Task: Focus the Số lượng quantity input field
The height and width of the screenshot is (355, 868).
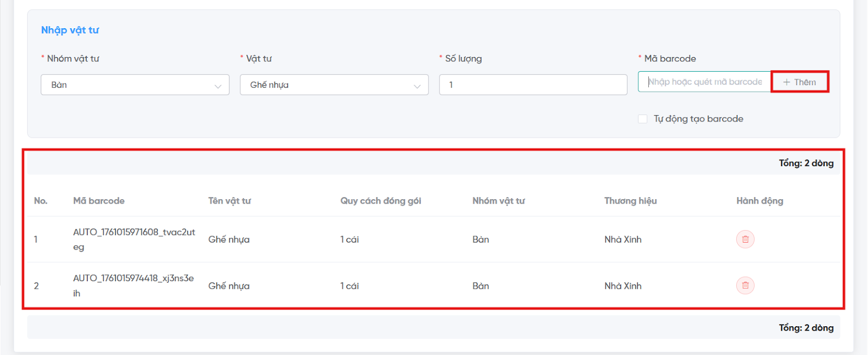Action: pyautogui.click(x=533, y=85)
